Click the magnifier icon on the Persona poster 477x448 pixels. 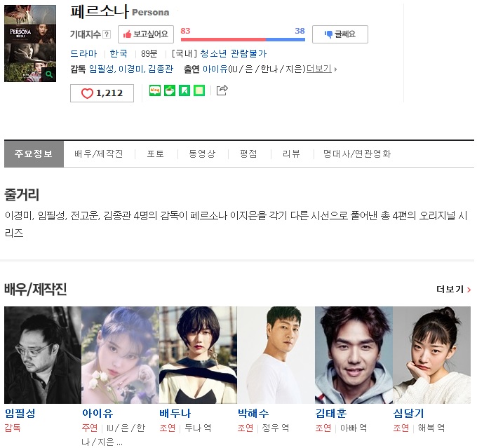(49, 74)
